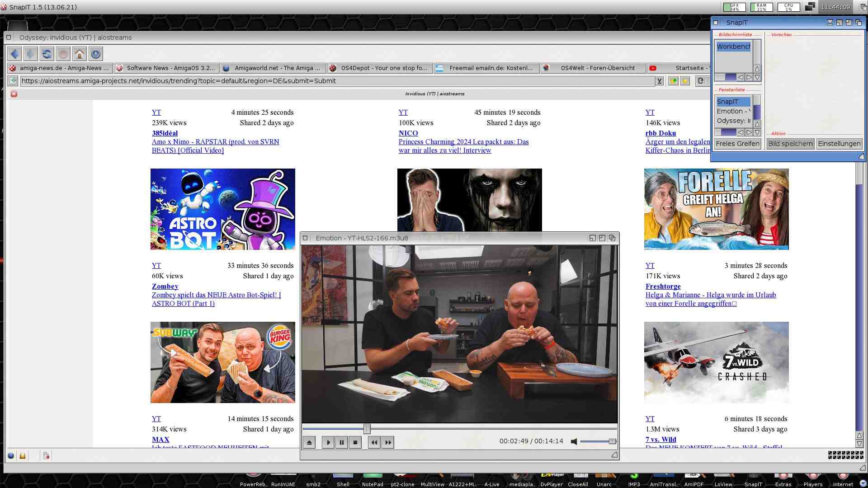Click the Bild speichern button
868x488 pixels.
790,144
